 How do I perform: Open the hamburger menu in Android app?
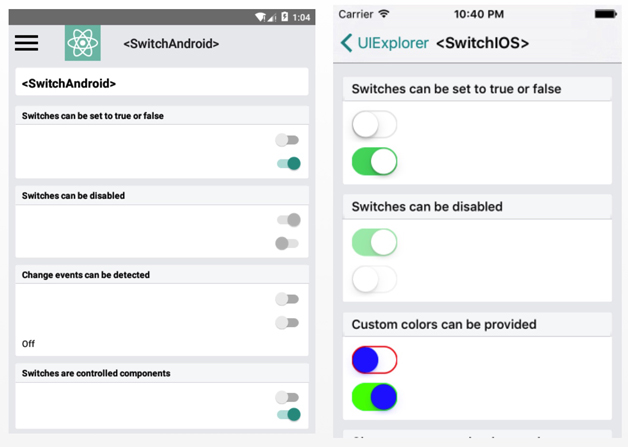pyautogui.click(x=27, y=43)
